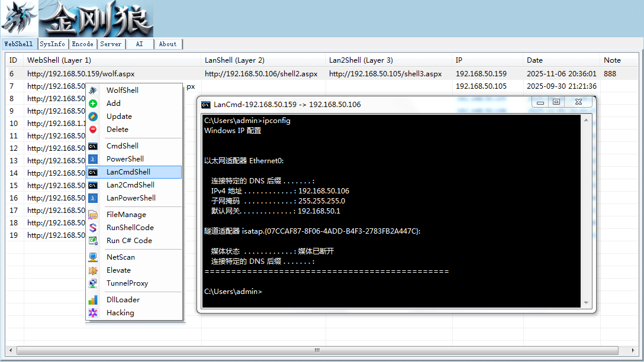Click LanCmd console scrollbar up arrow
This screenshot has width=644, height=362.
(x=586, y=120)
